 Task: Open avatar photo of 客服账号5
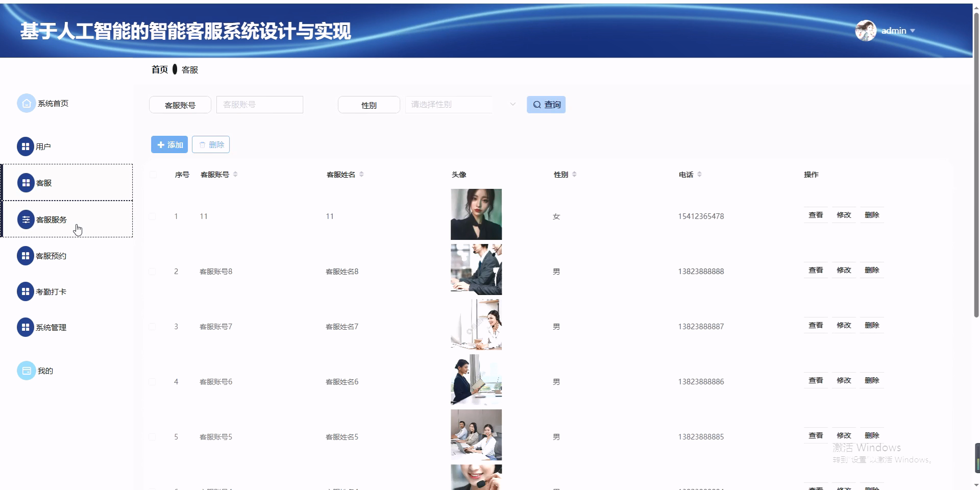point(476,435)
